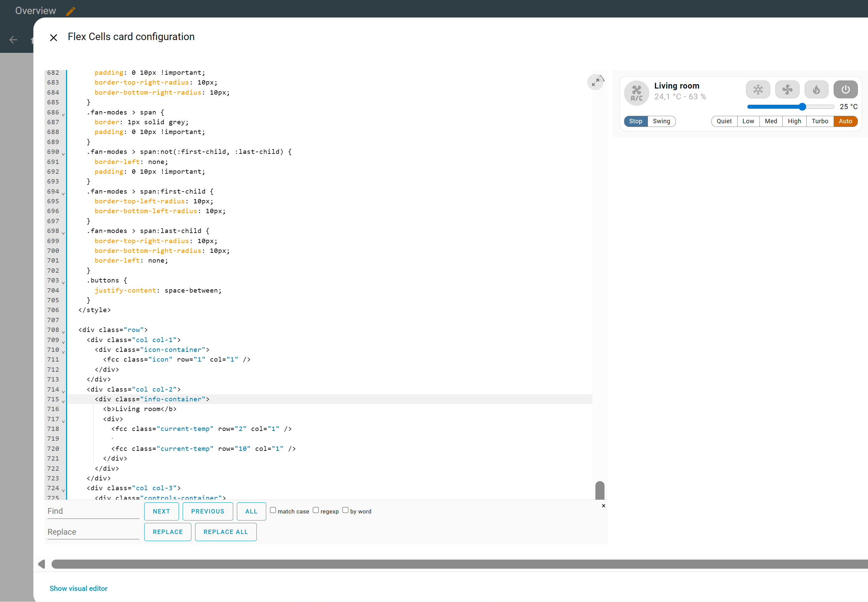Open Show visual editor link

click(79, 589)
